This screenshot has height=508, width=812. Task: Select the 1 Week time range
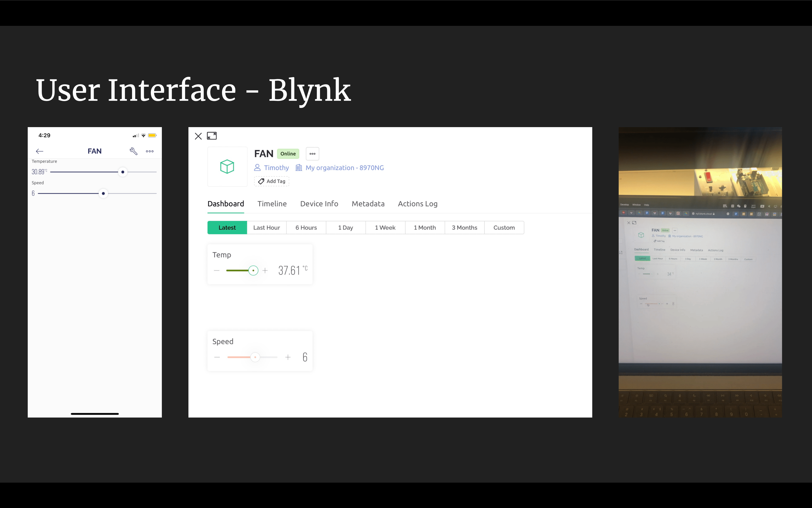(x=385, y=227)
